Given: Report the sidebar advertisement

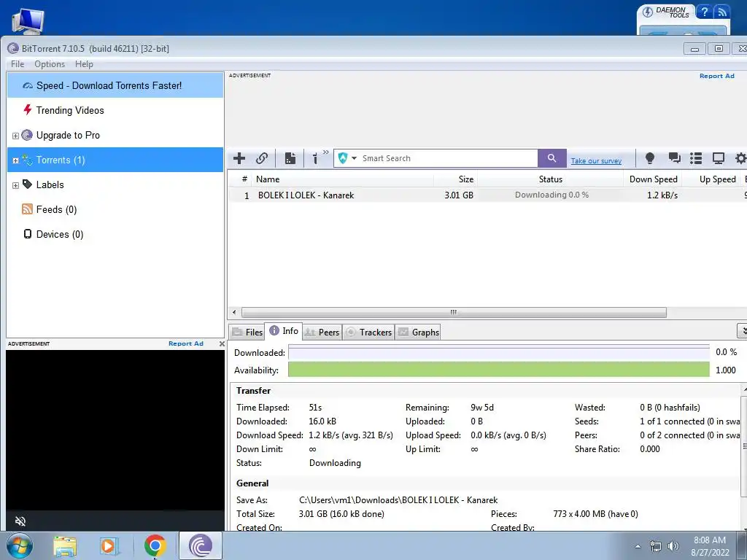Looking at the screenshot, I should click(x=186, y=343).
